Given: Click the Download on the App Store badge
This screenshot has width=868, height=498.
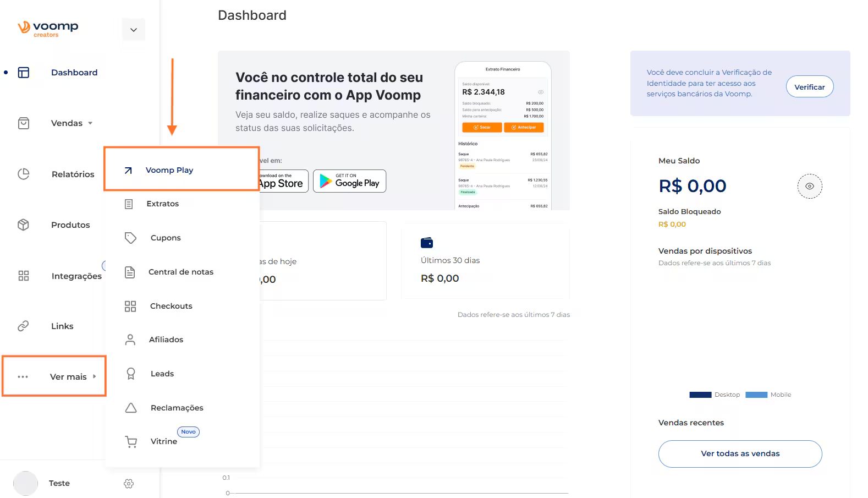Looking at the screenshot, I should 283,181.
